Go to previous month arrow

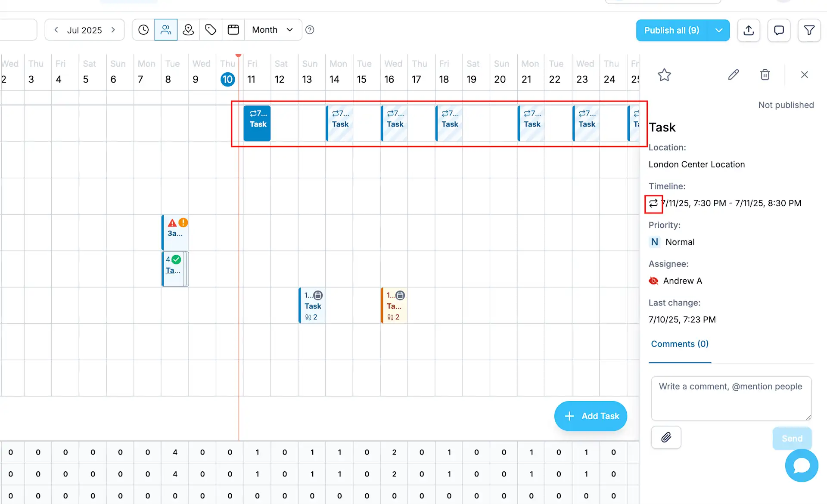click(56, 30)
